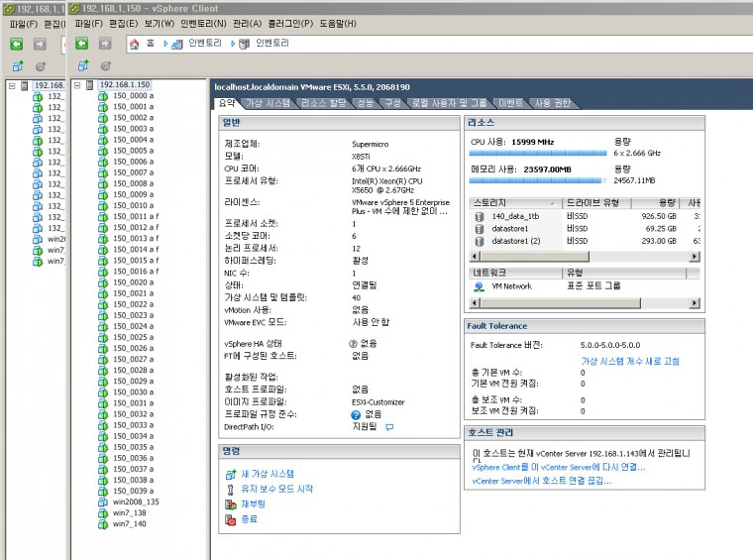
Task: Click the shutdown host icon
Action: click(231, 519)
